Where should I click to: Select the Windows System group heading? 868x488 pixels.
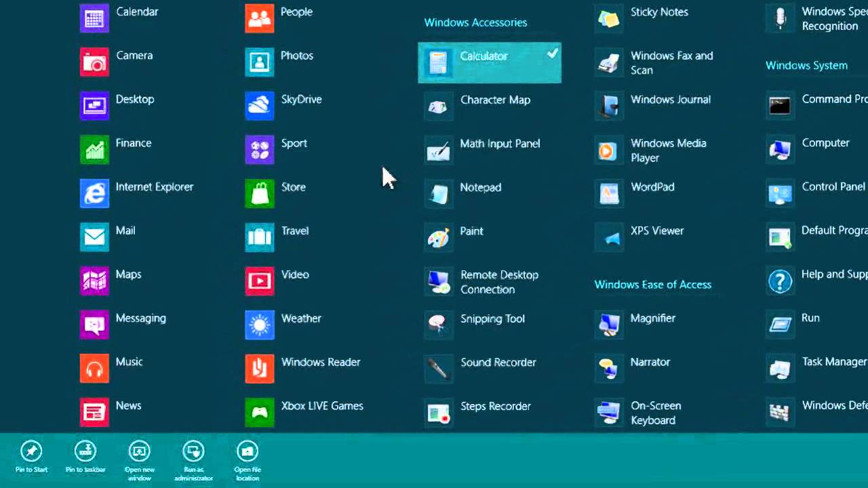click(806, 66)
